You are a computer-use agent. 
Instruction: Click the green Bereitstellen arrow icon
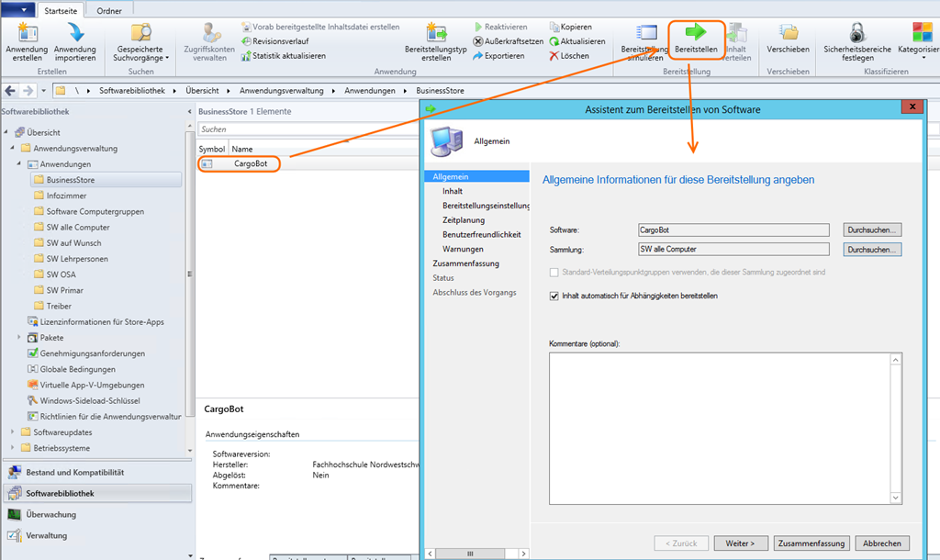click(695, 33)
